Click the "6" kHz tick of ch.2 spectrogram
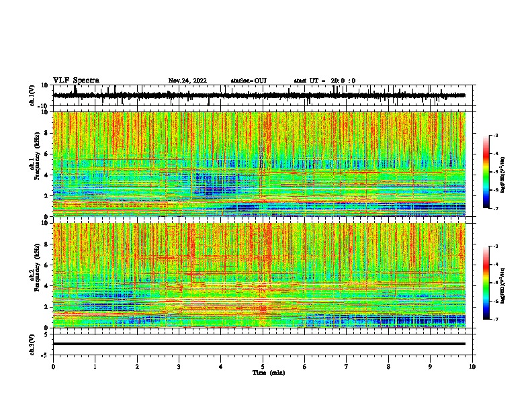 coord(46,265)
